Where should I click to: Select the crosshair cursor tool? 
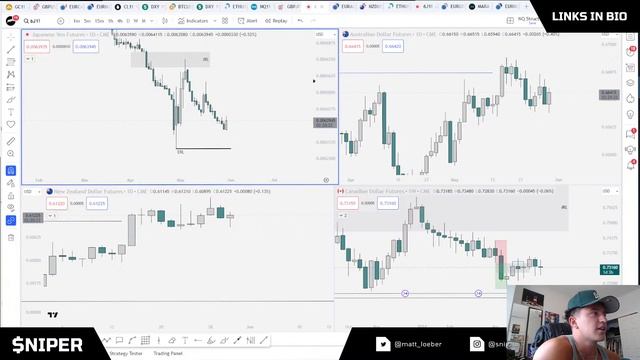pos(11,37)
